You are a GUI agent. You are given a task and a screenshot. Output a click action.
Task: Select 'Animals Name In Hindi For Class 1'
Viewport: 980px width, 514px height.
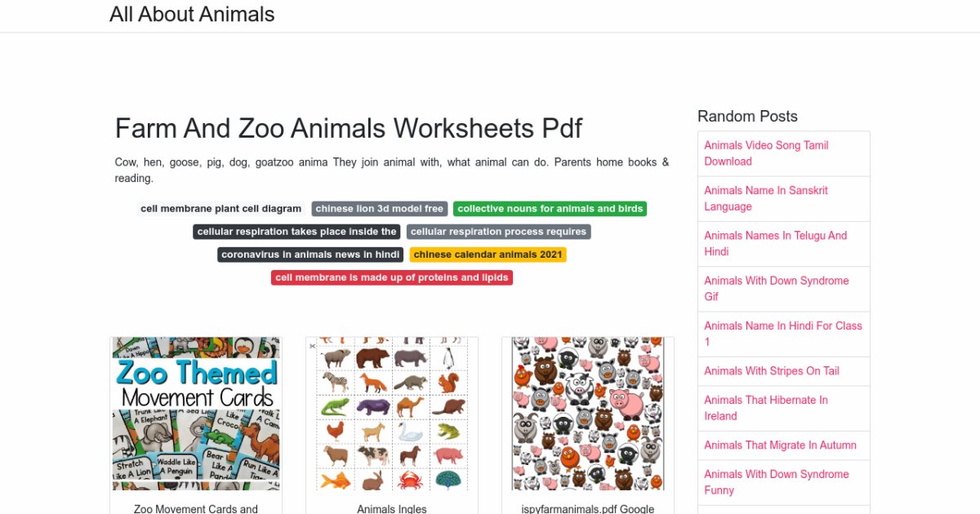pos(782,334)
